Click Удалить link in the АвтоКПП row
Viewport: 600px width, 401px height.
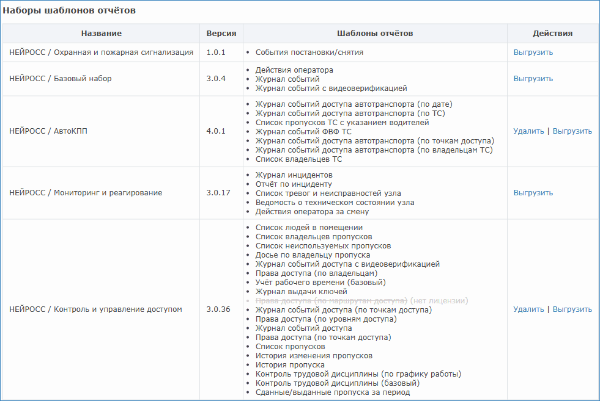(528, 131)
